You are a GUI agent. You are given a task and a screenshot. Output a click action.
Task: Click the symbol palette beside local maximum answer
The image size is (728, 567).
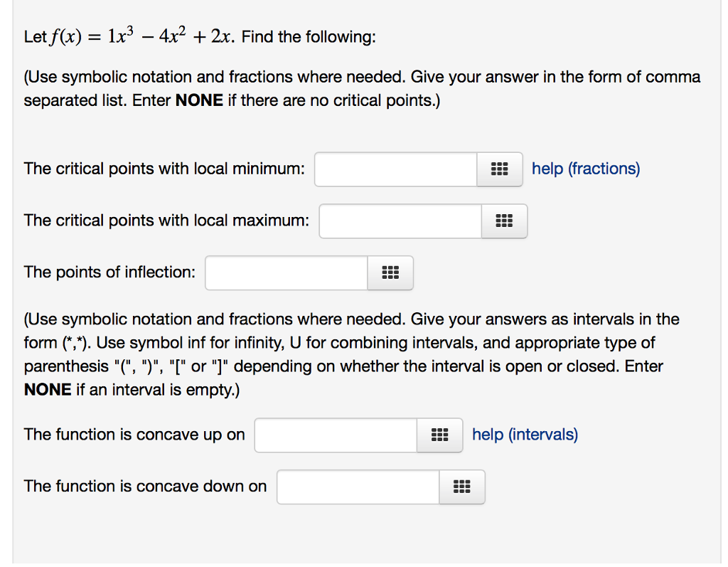[505, 221]
